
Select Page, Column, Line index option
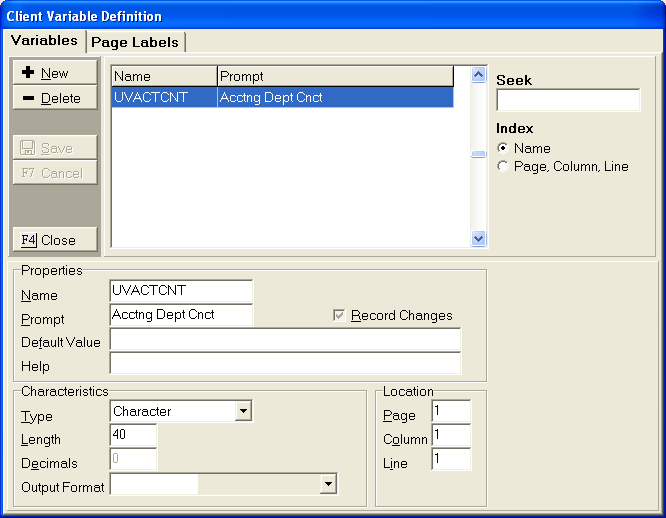(503, 167)
